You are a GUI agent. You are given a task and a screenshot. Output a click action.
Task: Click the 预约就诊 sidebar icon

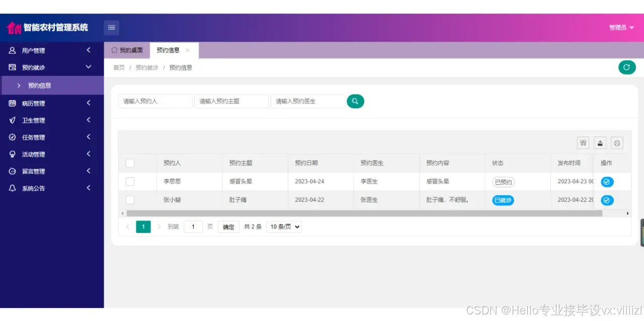click(x=13, y=67)
